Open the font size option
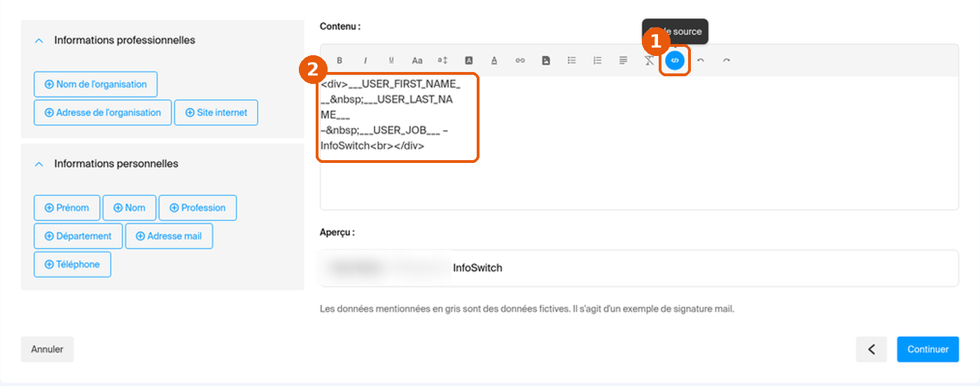Image resolution: width=980 pixels, height=386 pixels. pos(442,61)
